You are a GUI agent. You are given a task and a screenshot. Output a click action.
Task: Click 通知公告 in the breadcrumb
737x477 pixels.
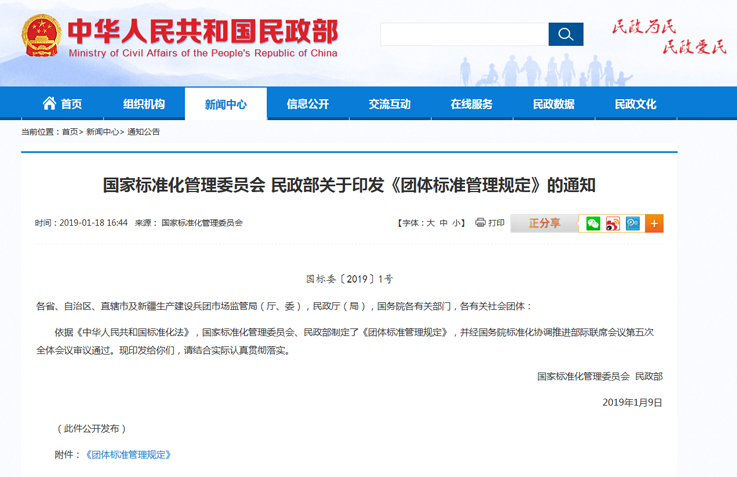pos(143,132)
